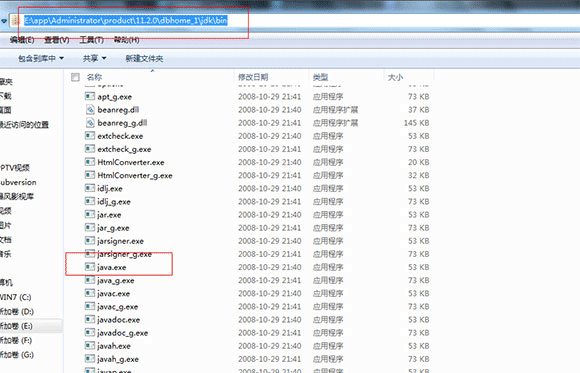Click the idlj_g.exe file icon
Screen dimensions: 580x373
(90, 202)
